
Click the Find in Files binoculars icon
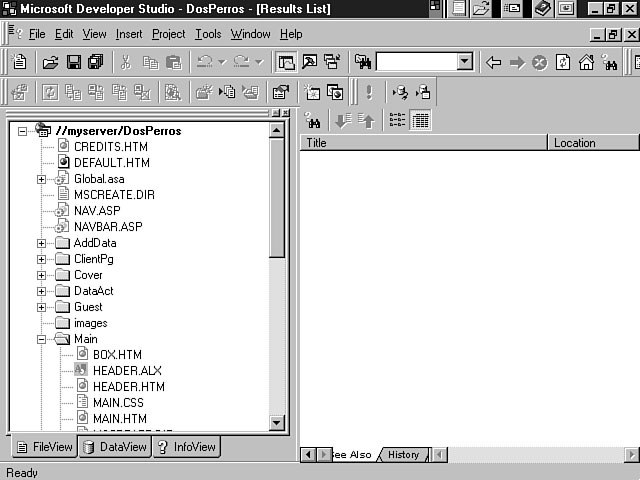[363, 62]
